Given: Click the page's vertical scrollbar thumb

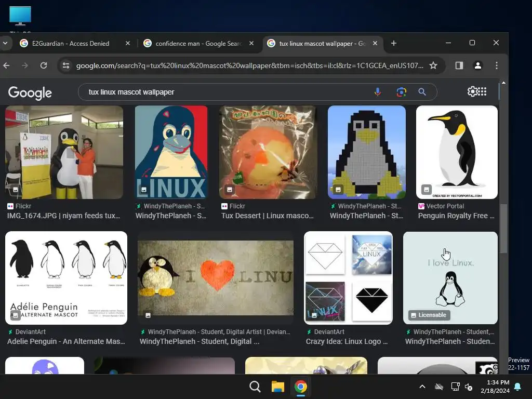Looking at the screenshot, I should (x=504, y=228).
